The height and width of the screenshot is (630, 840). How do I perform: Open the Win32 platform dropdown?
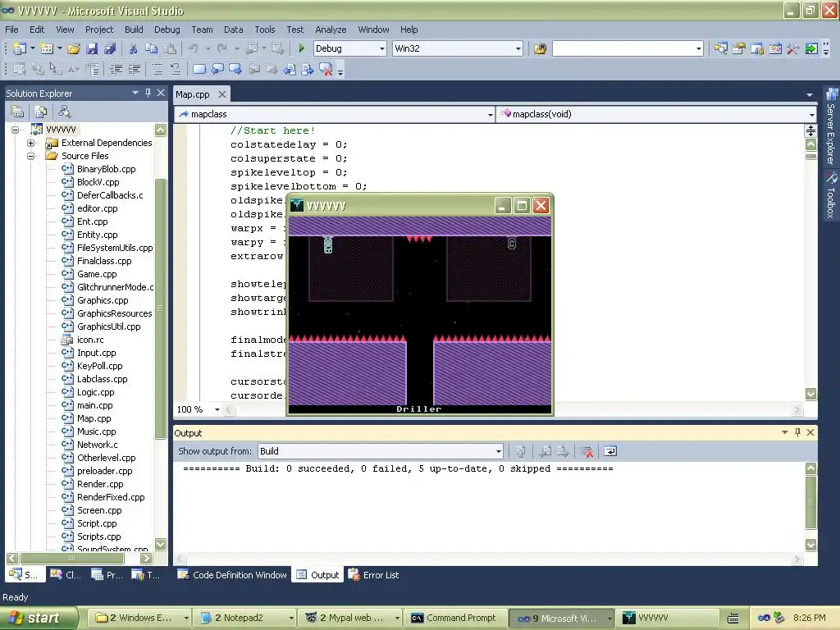518,48
